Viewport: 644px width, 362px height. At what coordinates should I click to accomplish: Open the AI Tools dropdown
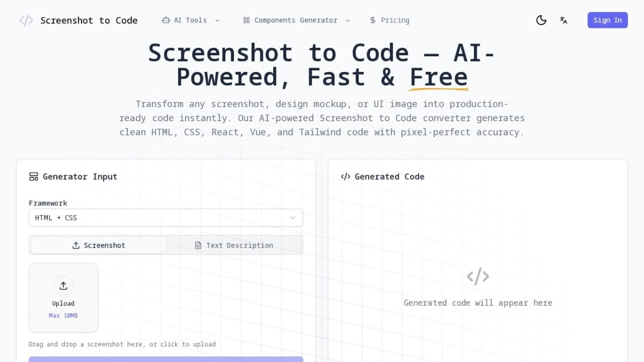191,20
